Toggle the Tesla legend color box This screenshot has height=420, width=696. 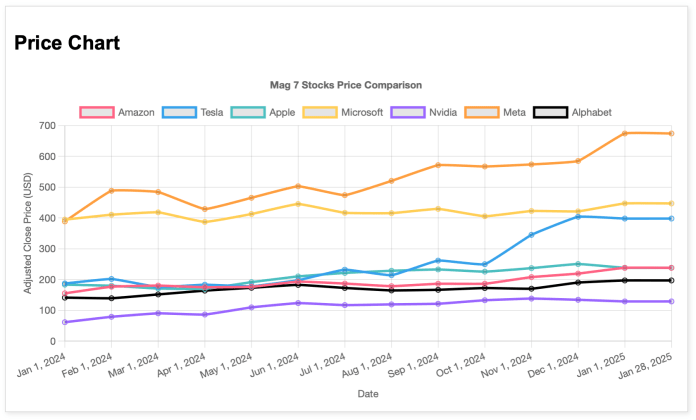click(x=179, y=112)
